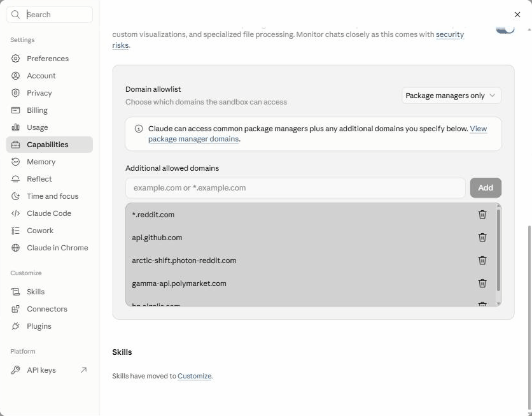Click the Time and focus moon icon
Viewport: 532px width, 416px height.
pyautogui.click(x=16, y=196)
